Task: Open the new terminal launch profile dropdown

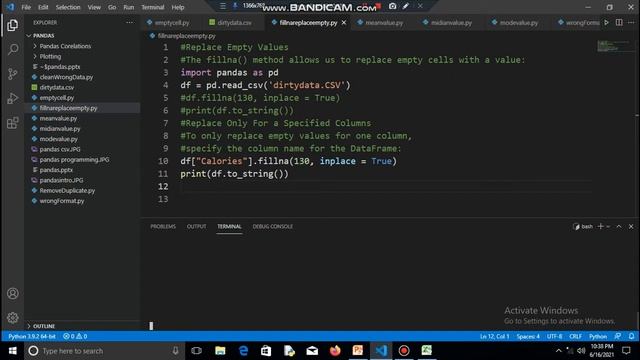Action: (608, 226)
